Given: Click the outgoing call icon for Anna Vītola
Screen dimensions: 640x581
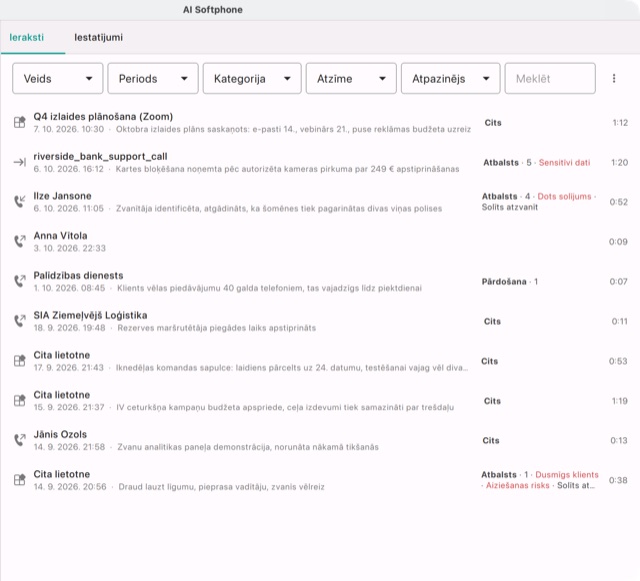Looking at the screenshot, I should pos(20,241).
